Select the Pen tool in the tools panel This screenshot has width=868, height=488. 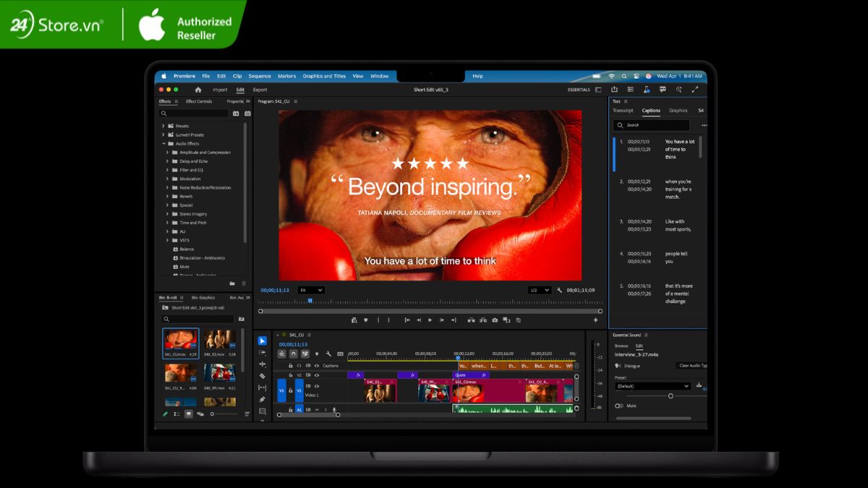point(262,399)
